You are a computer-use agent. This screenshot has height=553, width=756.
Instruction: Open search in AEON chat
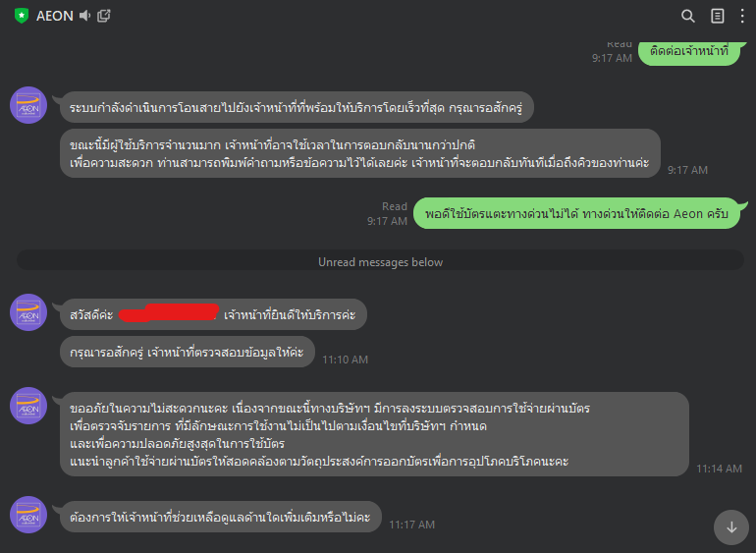(688, 16)
